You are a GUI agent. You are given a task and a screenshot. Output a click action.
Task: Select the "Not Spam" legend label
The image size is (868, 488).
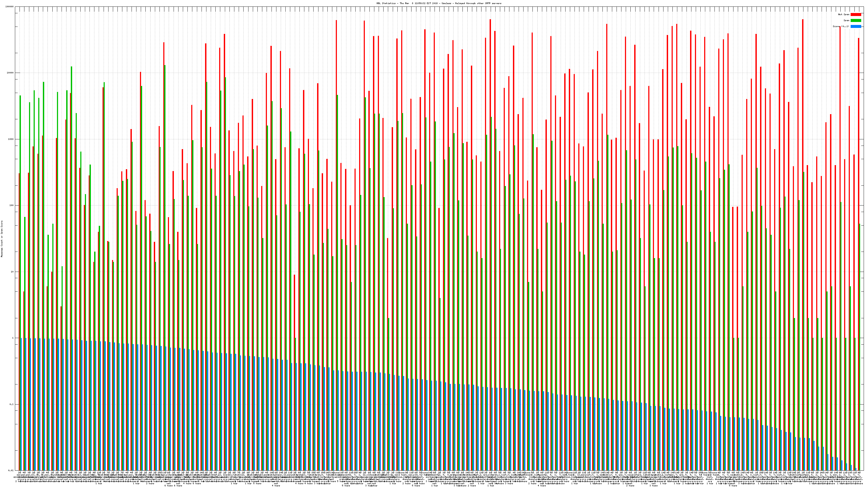(844, 14)
